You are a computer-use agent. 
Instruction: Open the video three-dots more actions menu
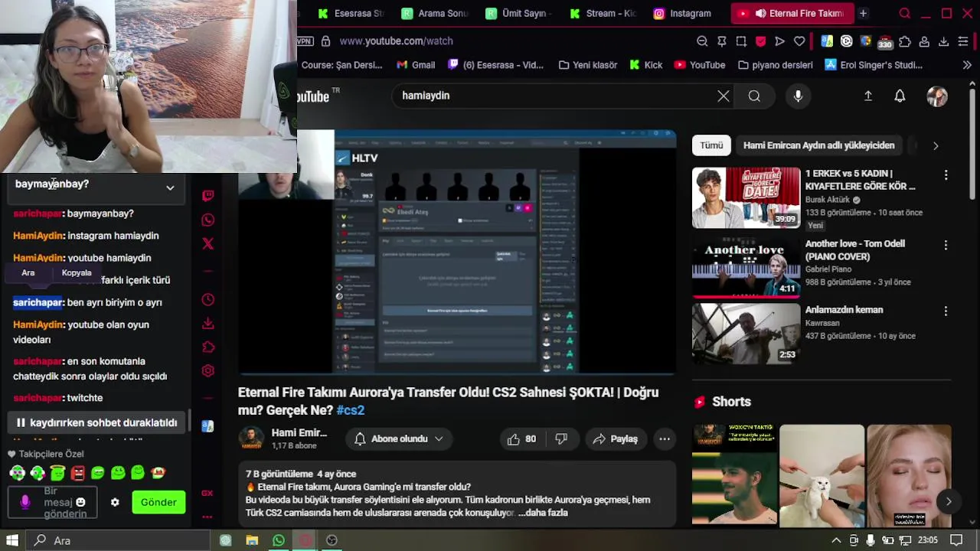click(x=665, y=439)
